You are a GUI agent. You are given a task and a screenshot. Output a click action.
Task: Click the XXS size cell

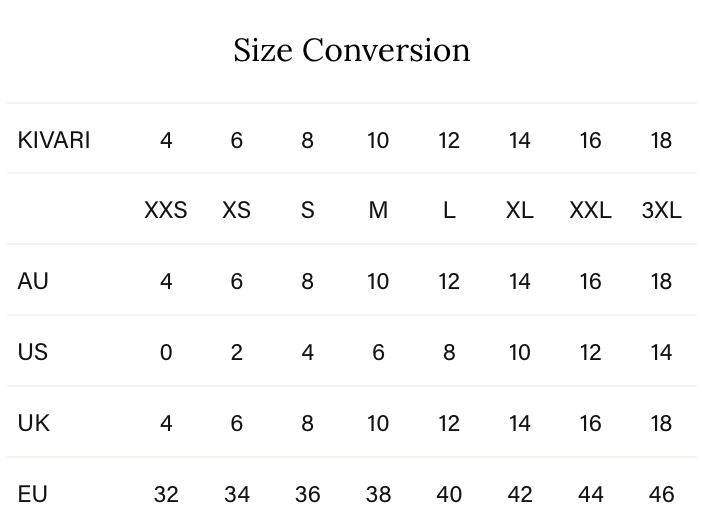click(x=166, y=210)
